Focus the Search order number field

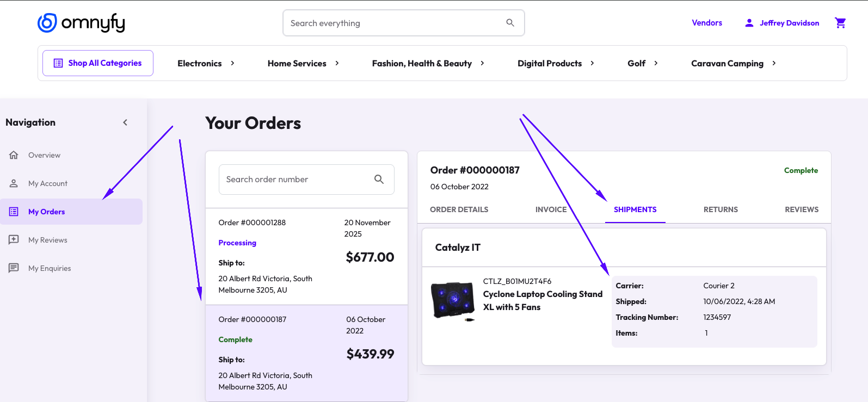pyautogui.click(x=306, y=180)
